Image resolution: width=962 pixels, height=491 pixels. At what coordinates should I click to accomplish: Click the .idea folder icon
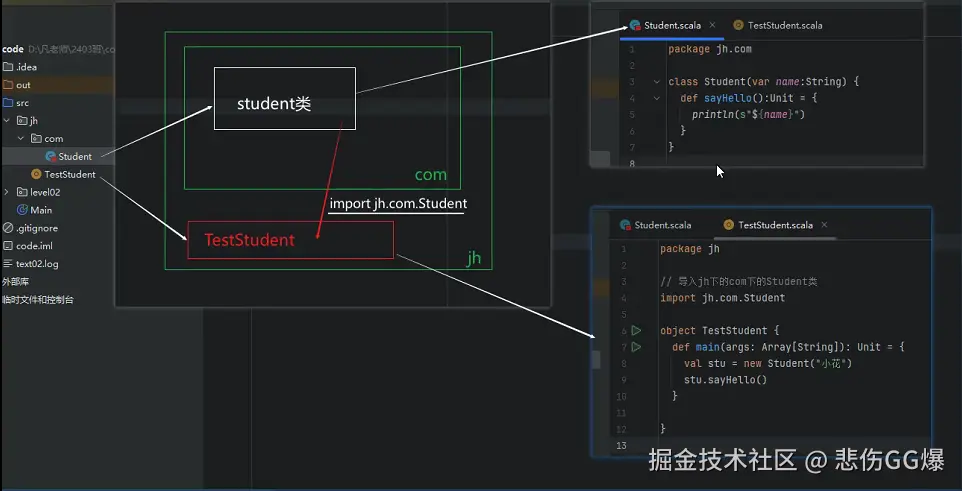7,67
